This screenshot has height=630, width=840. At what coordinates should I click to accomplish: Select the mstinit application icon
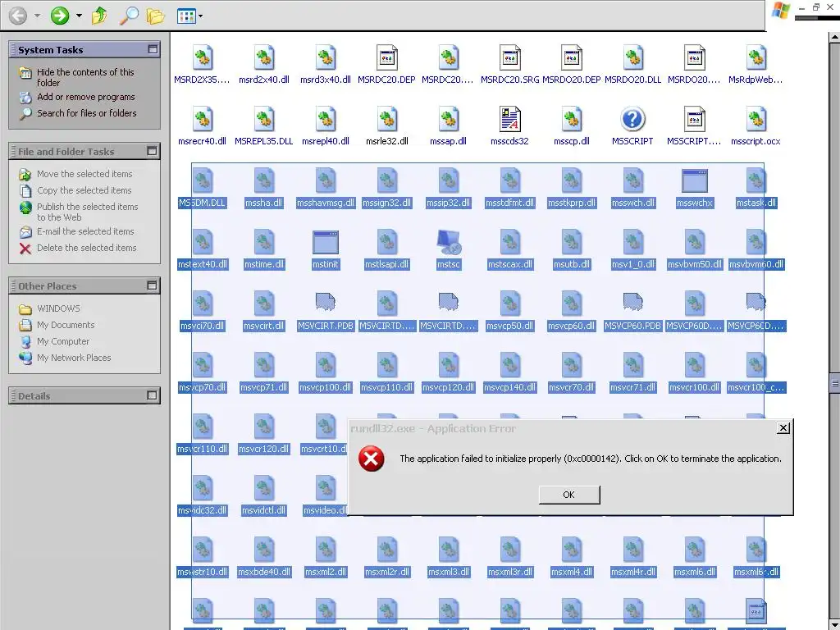(325, 242)
